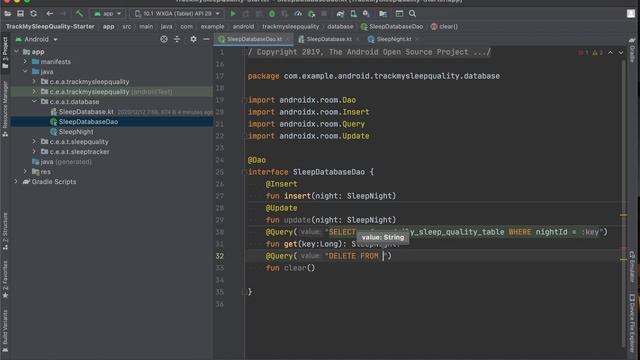Open the app run configuration dropdown
The width and height of the screenshot is (640, 360).
108,14
